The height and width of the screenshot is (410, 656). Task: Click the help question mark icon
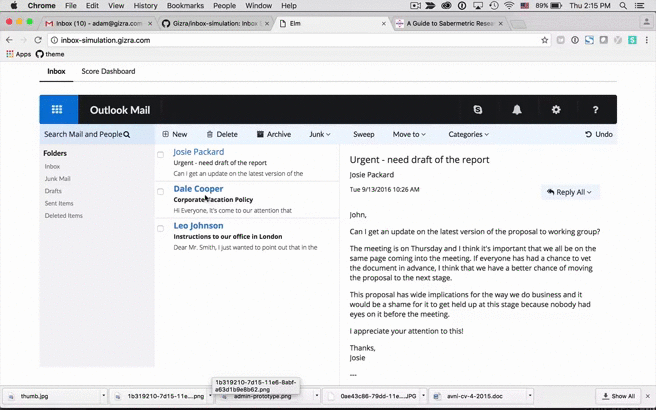coord(595,110)
